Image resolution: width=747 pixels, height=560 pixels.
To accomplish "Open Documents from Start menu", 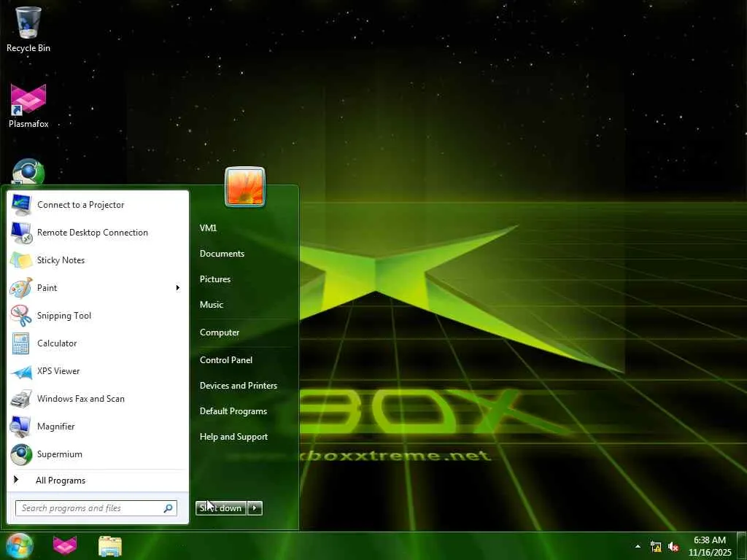I will pos(222,254).
